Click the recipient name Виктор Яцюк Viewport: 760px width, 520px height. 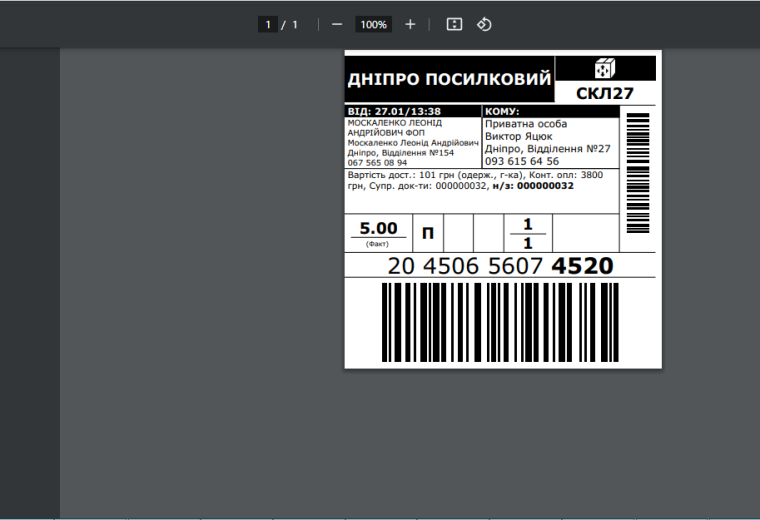[x=518, y=136]
